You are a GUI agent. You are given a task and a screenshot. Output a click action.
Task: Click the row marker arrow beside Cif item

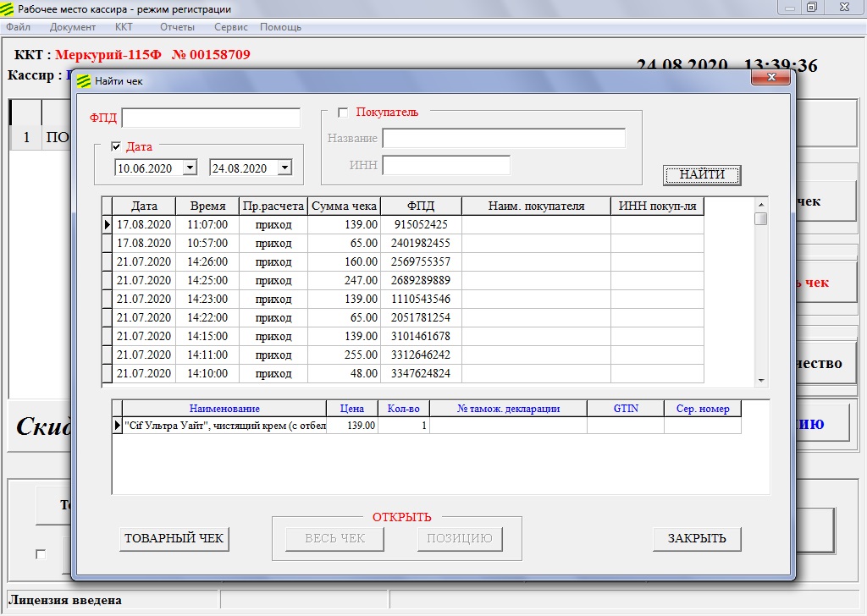(118, 426)
